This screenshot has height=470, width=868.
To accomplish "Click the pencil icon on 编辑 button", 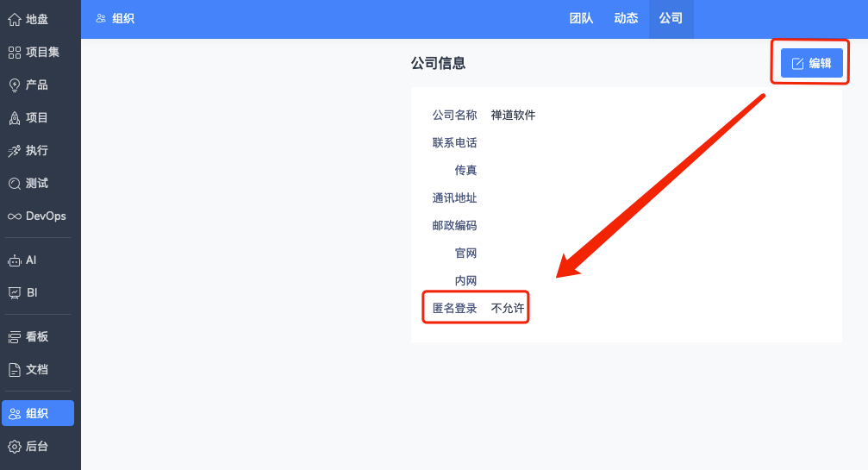I will pyautogui.click(x=797, y=64).
